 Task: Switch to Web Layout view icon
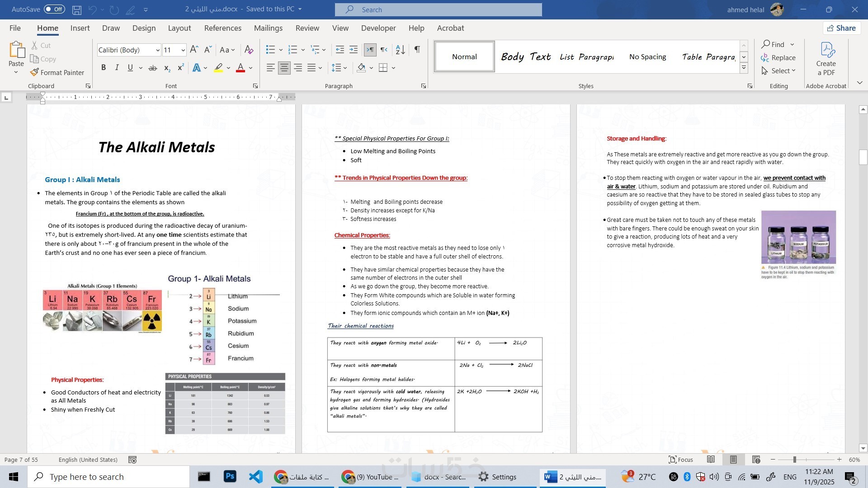point(756,460)
